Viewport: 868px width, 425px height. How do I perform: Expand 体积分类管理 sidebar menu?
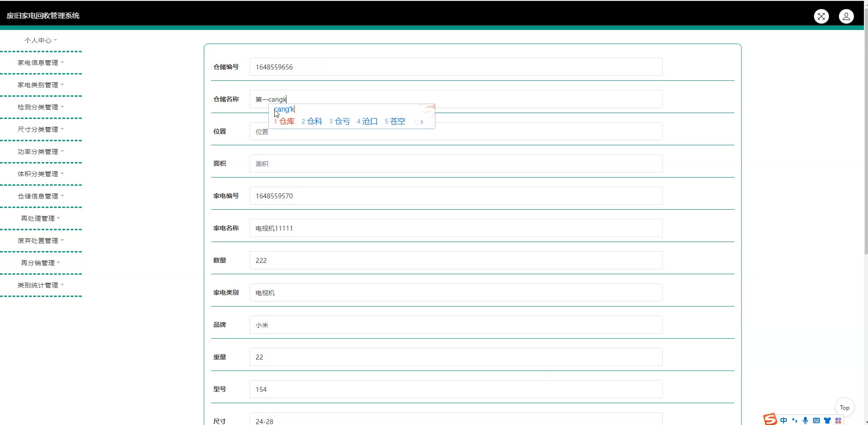[x=41, y=174]
